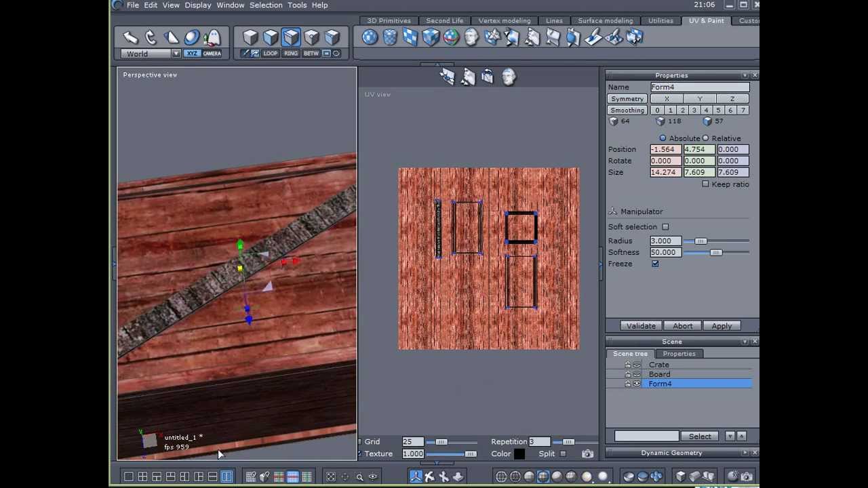
Task: Choose the select-faces cube mode (highlighted)
Action: click(x=291, y=37)
